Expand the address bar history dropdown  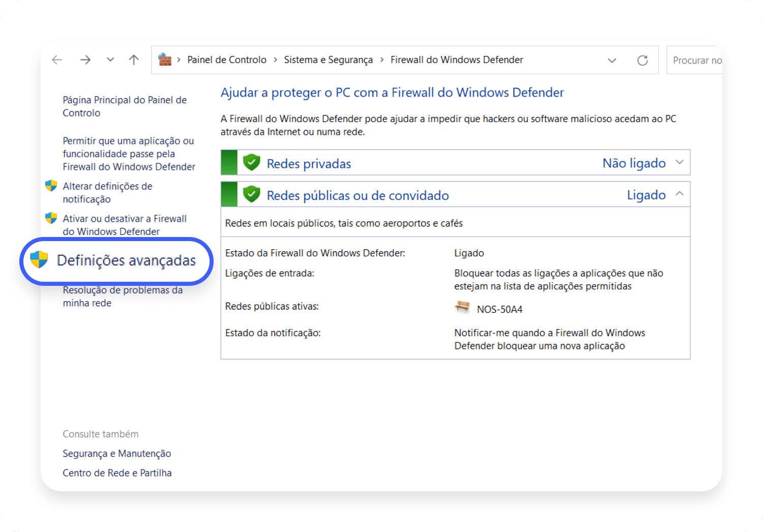click(612, 61)
